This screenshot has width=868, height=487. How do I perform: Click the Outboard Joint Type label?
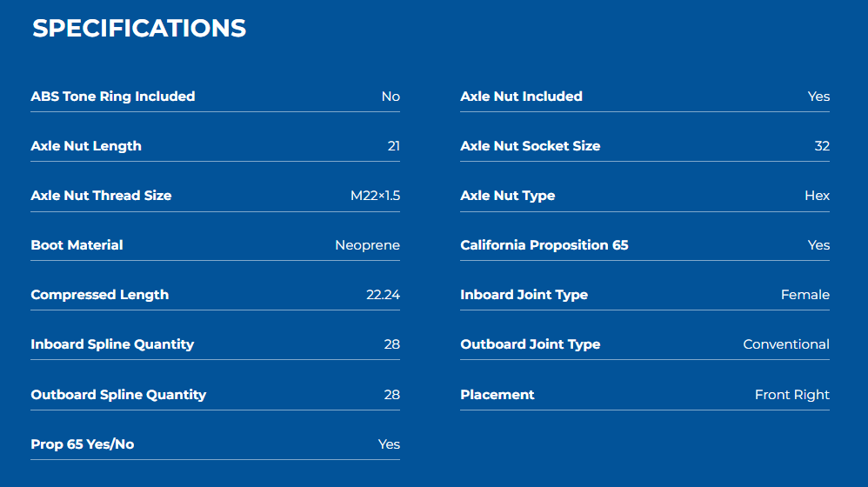tap(530, 344)
